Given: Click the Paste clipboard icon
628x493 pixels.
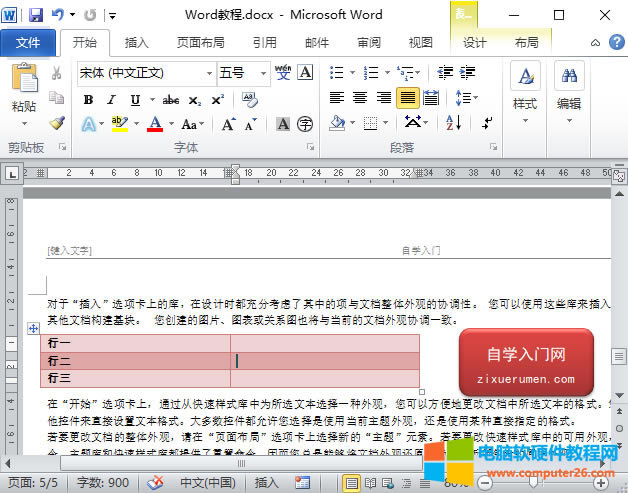Looking at the screenshot, I should pyautogui.click(x=25, y=77).
